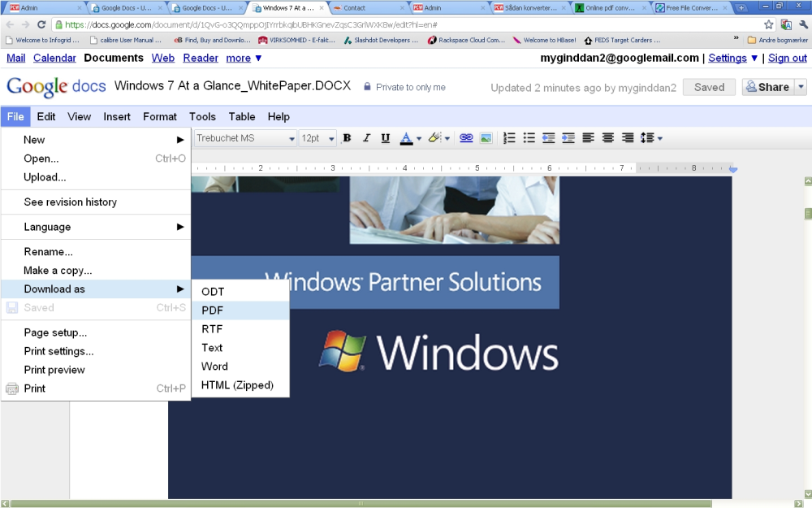Image resolution: width=812 pixels, height=508 pixels.
Task: Click the Share button
Action: tap(768, 87)
